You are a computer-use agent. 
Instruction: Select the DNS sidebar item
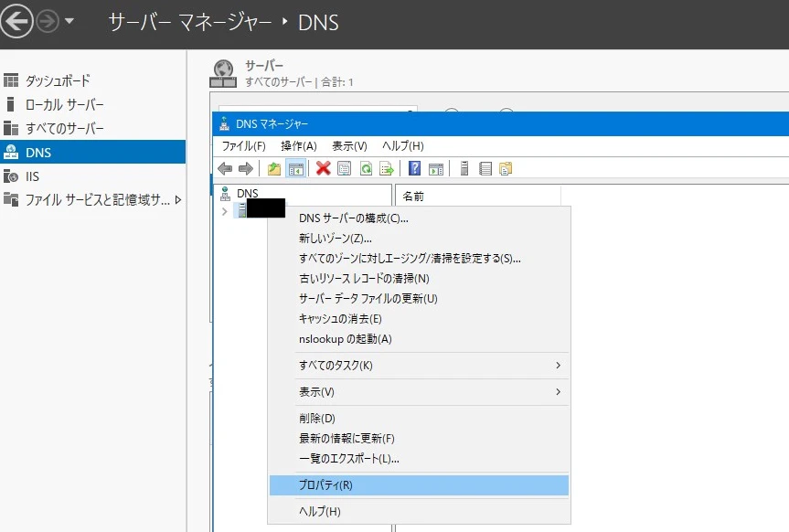(92, 152)
